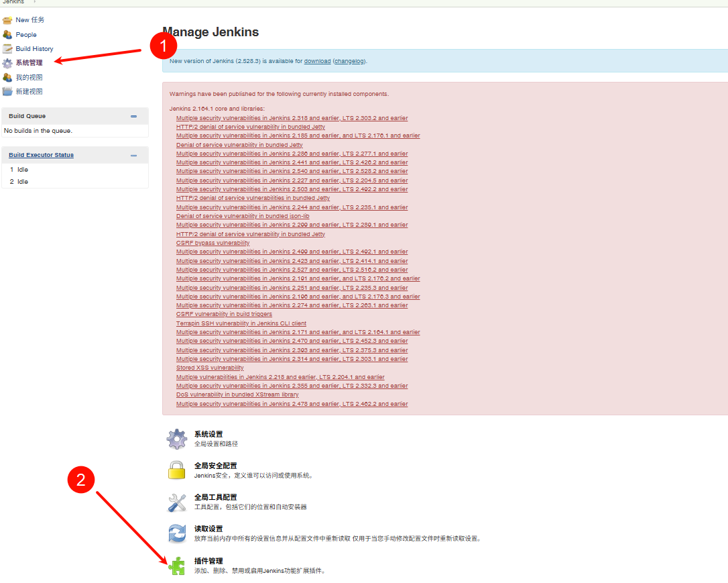Screen dimensions: 728x583
Task: Open advisory for Jenkins 2.503 and earlier
Action: pos(292,190)
